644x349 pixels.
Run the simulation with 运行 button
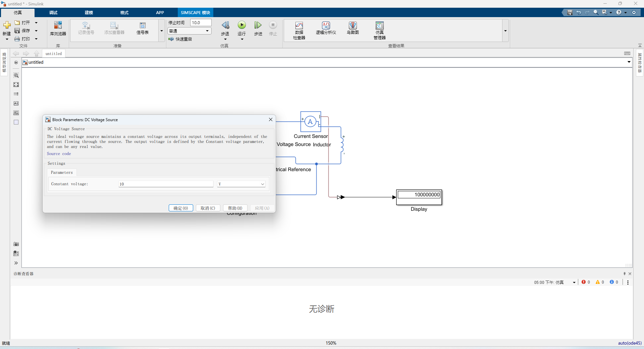(x=242, y=25)
